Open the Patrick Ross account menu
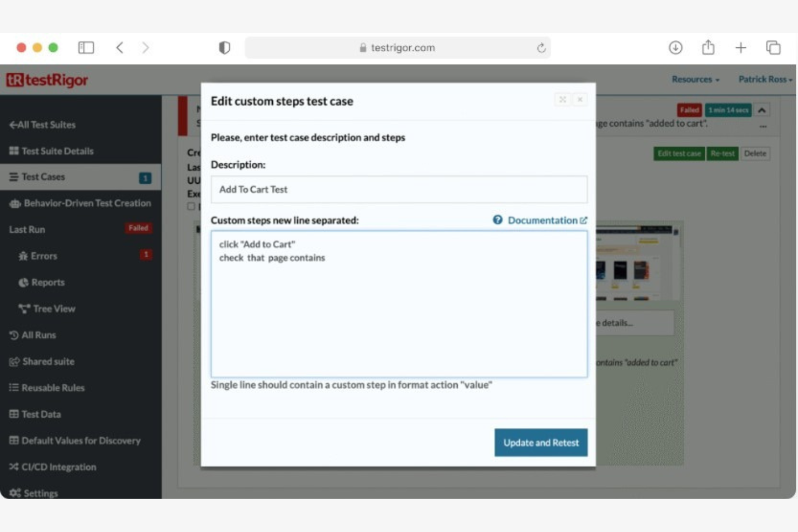The image size is (798, 532). (765, 79)
